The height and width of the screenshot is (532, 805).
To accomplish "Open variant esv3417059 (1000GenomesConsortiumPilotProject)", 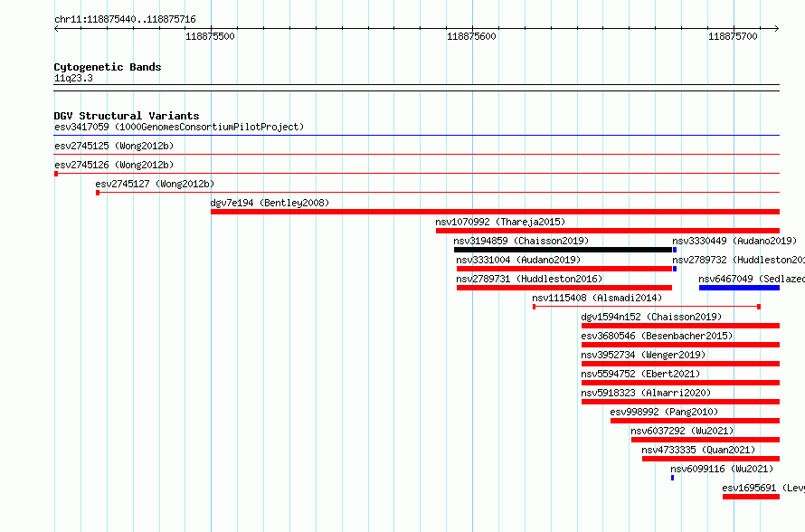I will coord(179,127).
